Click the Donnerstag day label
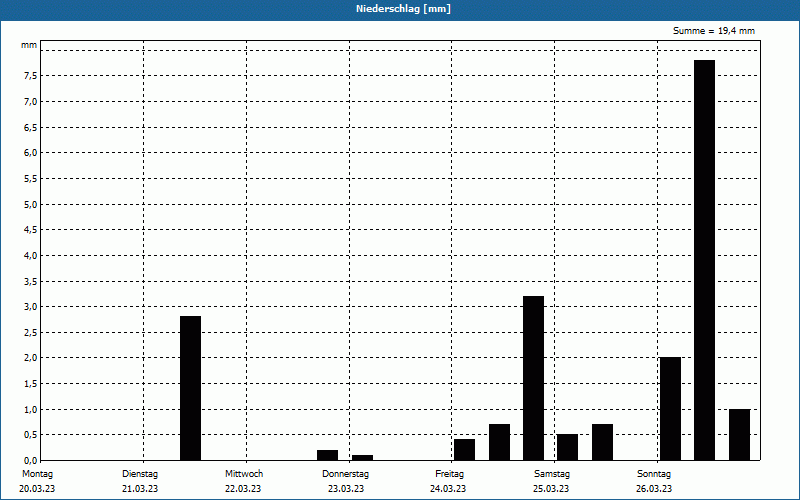The width and height of the screenshot is (800, 500). pos(345,474)
